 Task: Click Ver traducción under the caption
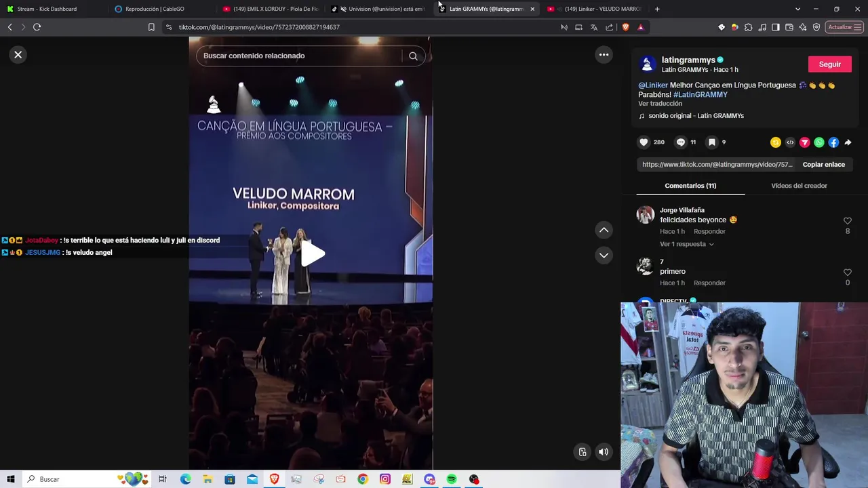660,104
